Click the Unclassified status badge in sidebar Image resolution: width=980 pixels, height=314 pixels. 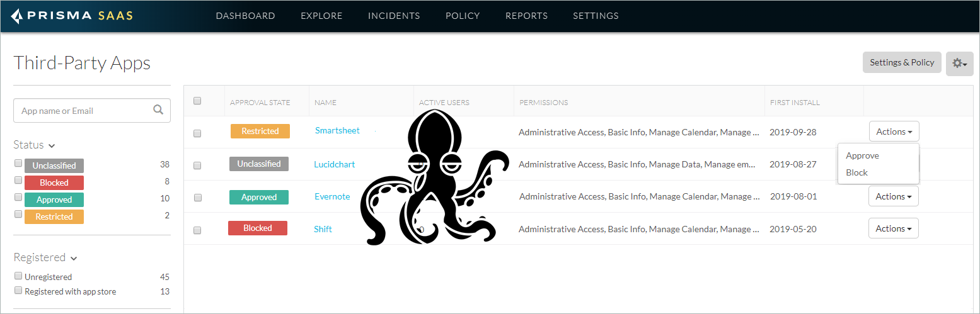coord(54,165)
